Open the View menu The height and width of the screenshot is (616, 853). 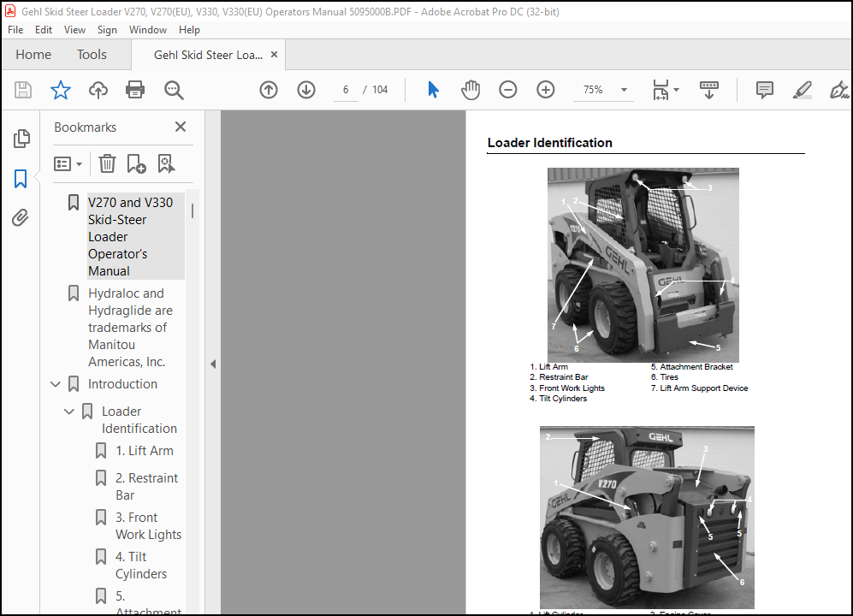coord(74,30)
